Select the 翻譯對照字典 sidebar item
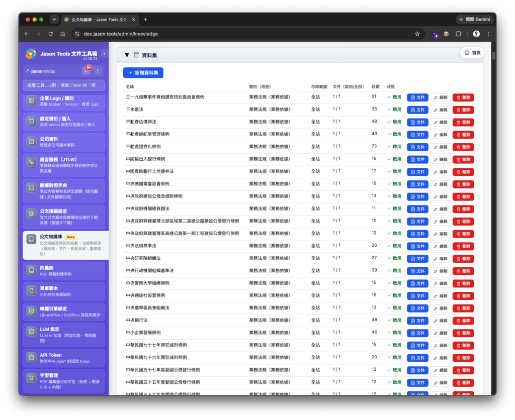The height and width of the screenshot is (420, 515). tap(64, 191)
